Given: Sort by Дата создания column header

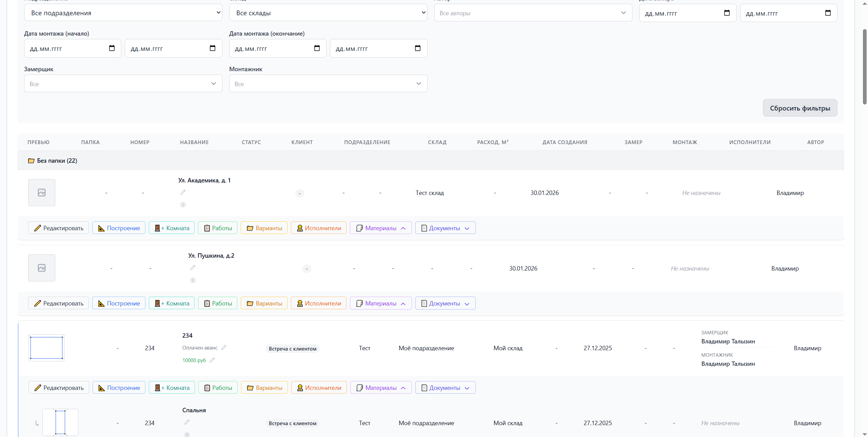Looking at the screenshot, I should click(x=565, y=142).
